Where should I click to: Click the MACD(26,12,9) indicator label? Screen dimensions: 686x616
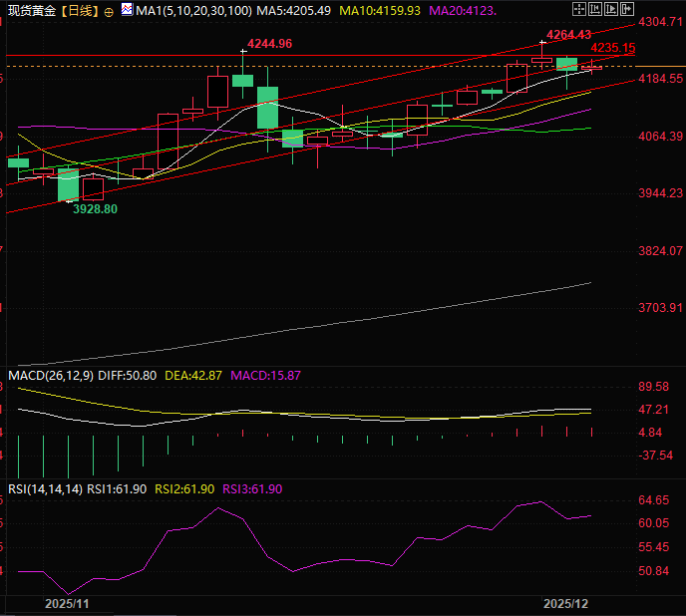(51, 376)
